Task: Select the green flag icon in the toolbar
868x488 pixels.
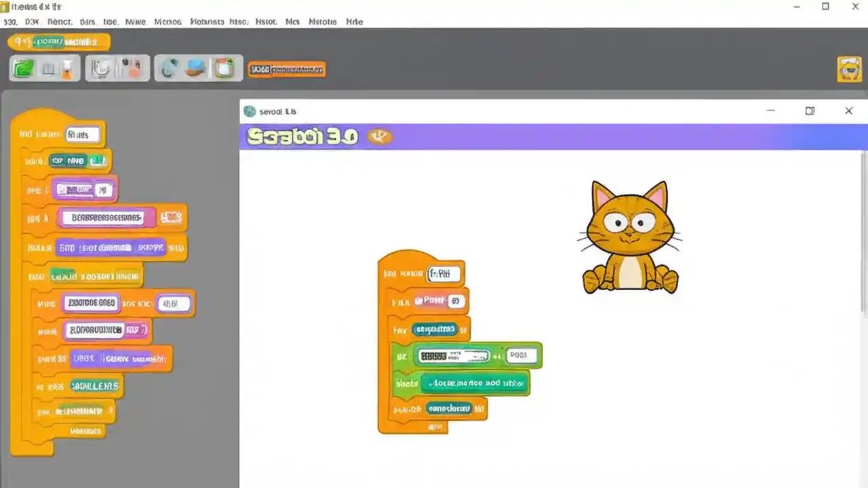Action: [x=22, y=67]
